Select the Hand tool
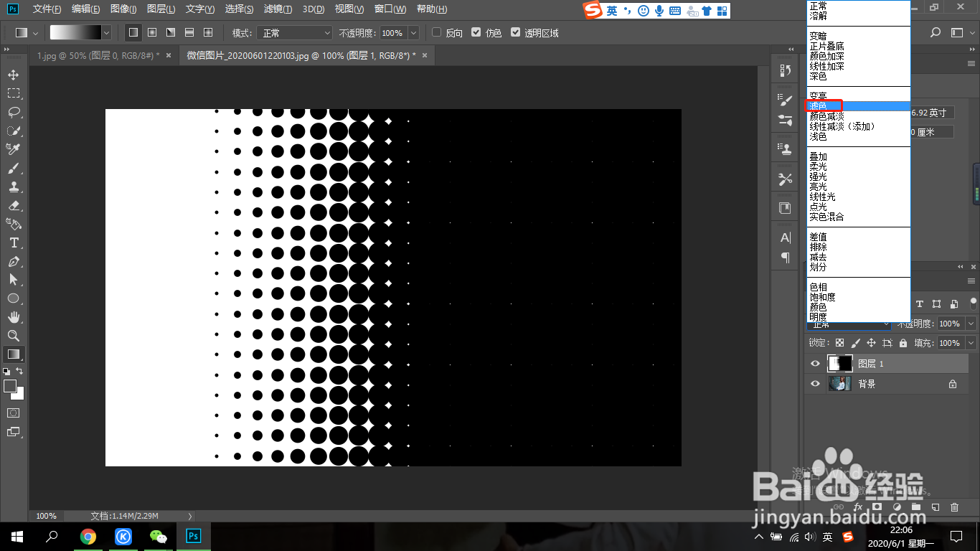The width and height of the screenshot is (980, 551). (13, 317)
